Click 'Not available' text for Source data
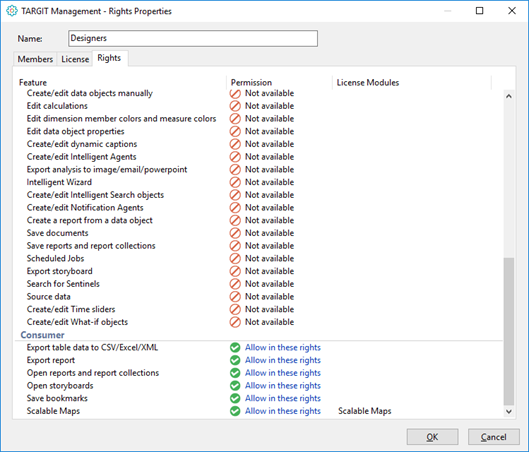The image size is (529, 452). point(269,296)
